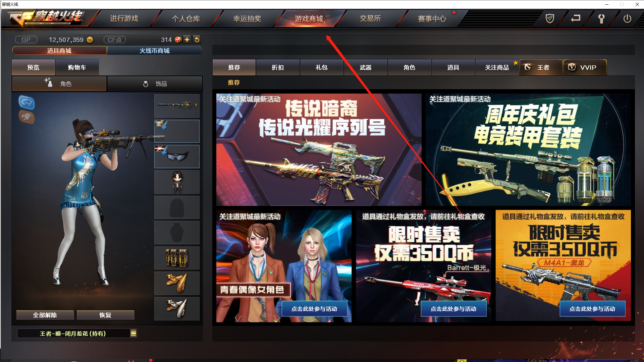Open the 幸运抽奖 menu
This screenshot has width=644, height=362.
click(x=247, y=18)
